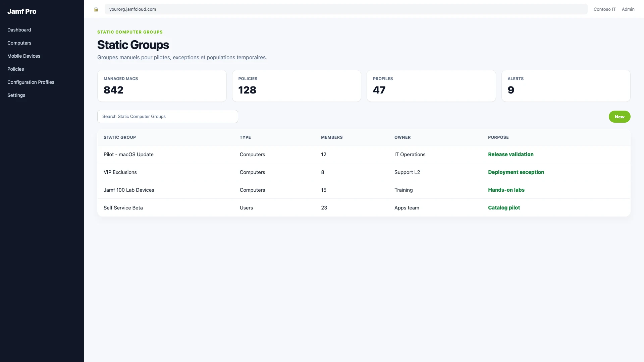Screen dimensions: 644x362
Task: Open Settings in the sidebar
Action: coord(16,95)
